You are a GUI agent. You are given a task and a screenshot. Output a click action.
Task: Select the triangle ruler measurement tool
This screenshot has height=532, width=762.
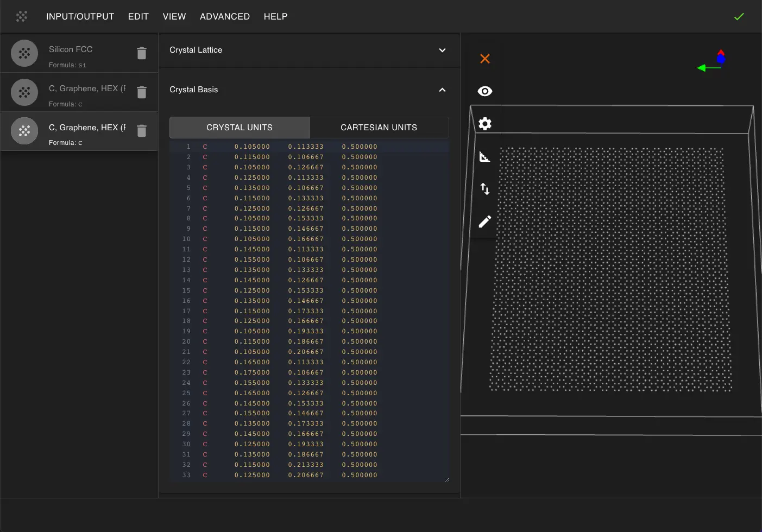(485, 157)
